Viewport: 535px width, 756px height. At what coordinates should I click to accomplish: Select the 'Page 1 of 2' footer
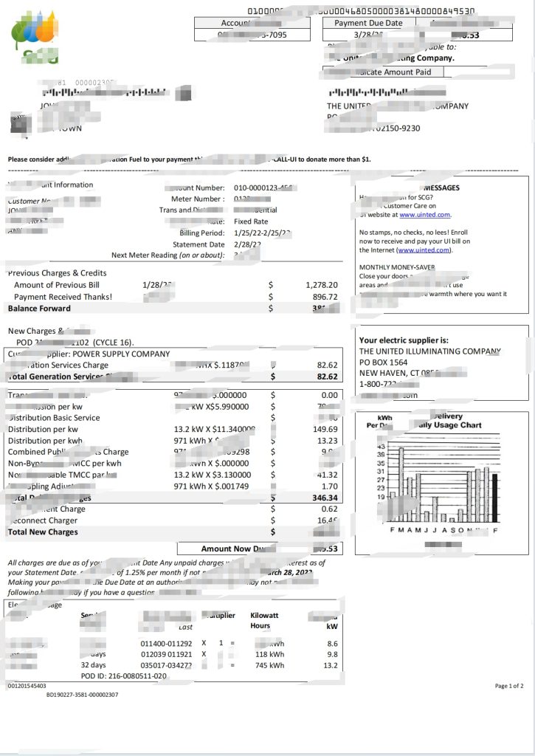point(509,686)
